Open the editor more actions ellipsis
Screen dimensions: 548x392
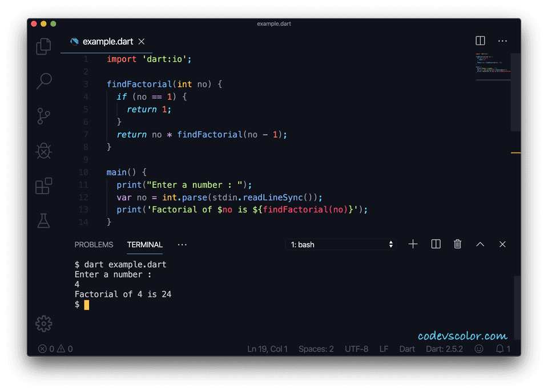(502, 41)
